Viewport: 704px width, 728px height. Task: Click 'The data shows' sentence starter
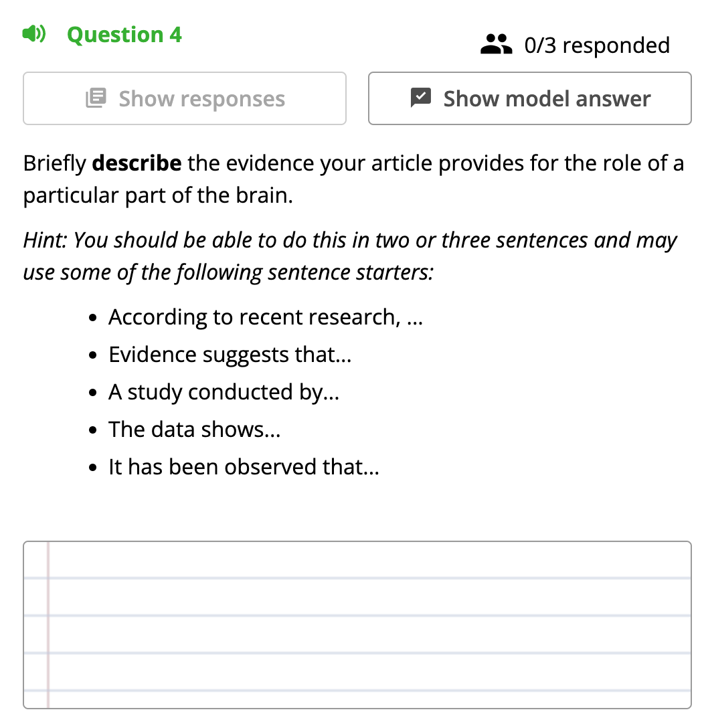coord(195,430)
